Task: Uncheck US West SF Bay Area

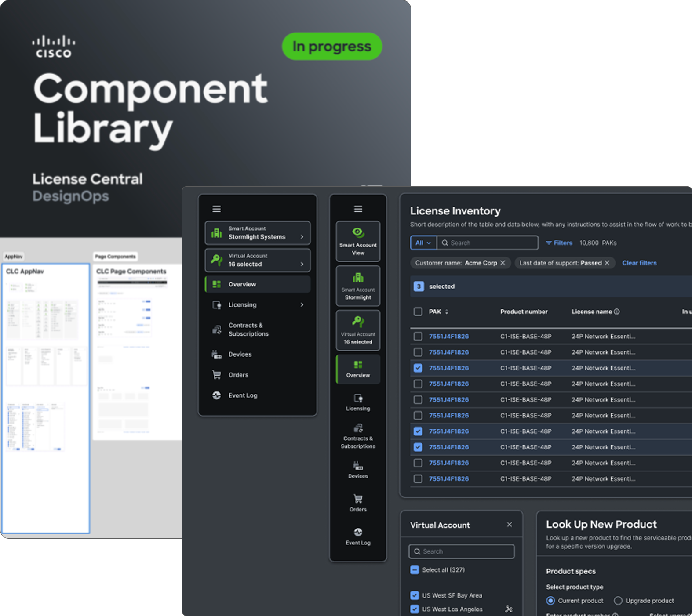Action: coord(415,595)
